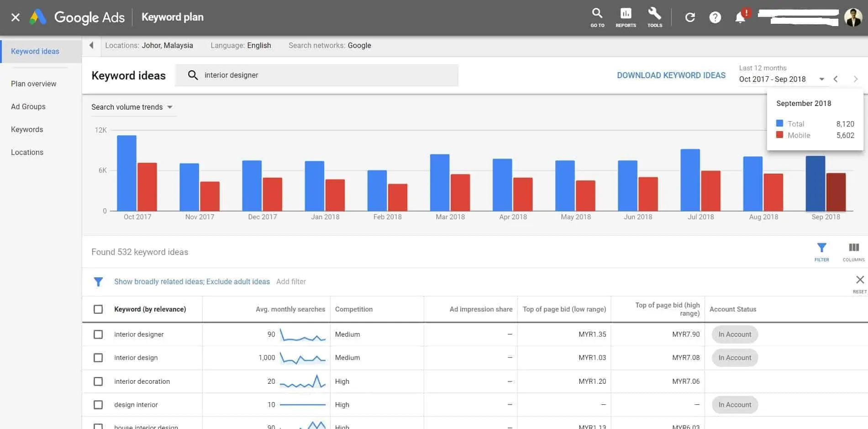This screenshot has height=429, width=868.
Task: Sort by Avg. monthly searches column header
Action: 290,309
